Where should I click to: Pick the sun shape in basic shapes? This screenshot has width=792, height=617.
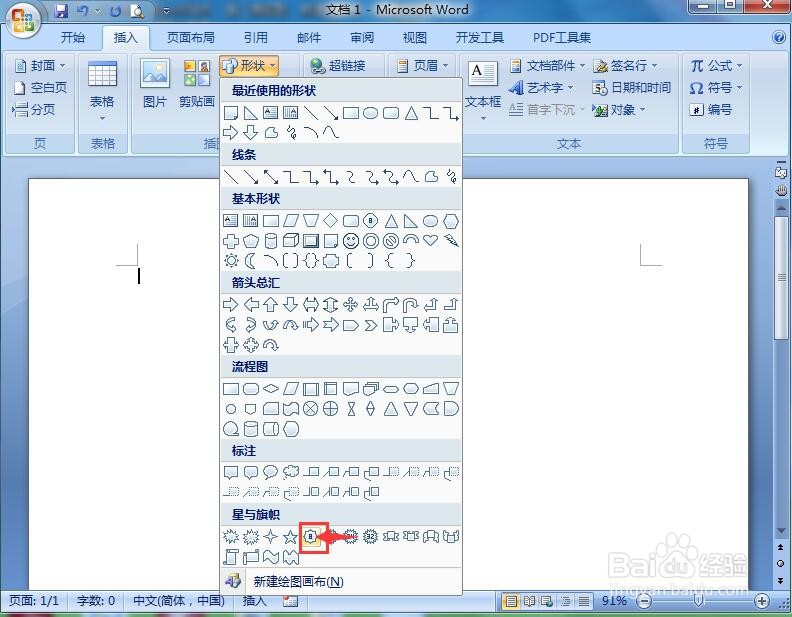pyautogui.click(x=231, y=261)
